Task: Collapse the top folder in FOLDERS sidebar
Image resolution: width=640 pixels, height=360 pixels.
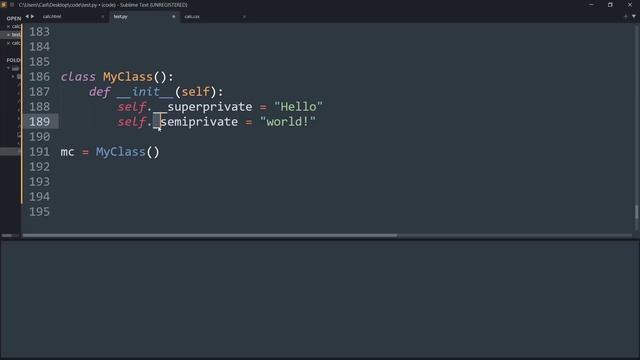Action: [9, 68]
